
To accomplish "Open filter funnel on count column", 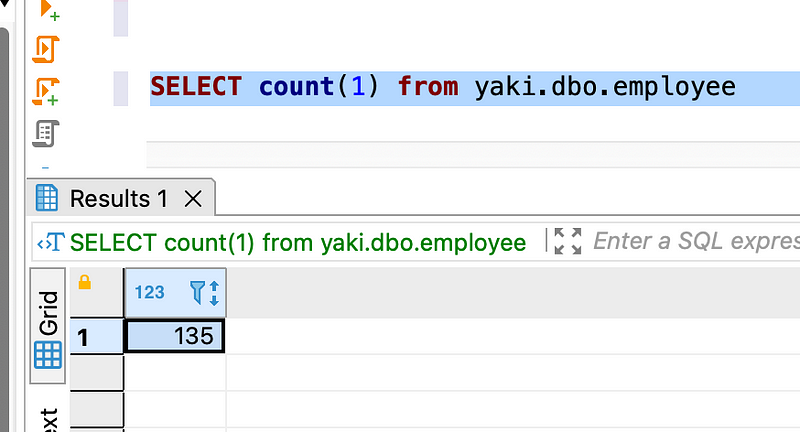I will (x=197, y=292).
